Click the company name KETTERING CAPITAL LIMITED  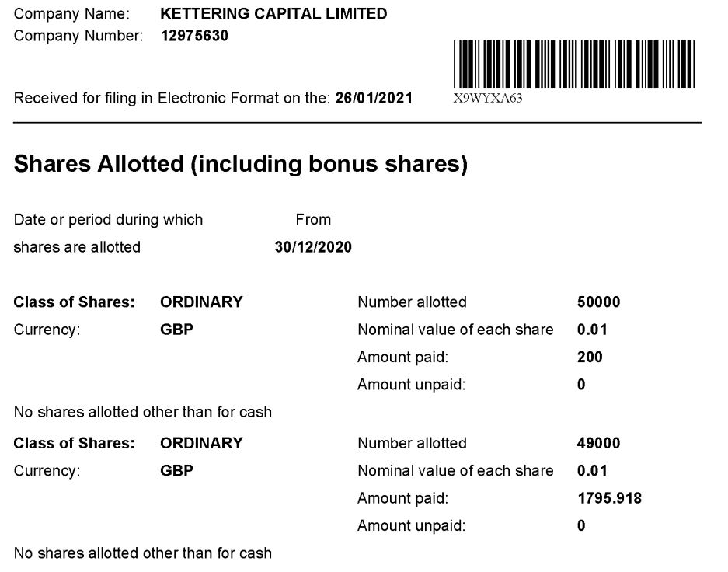tap(273, 14)
